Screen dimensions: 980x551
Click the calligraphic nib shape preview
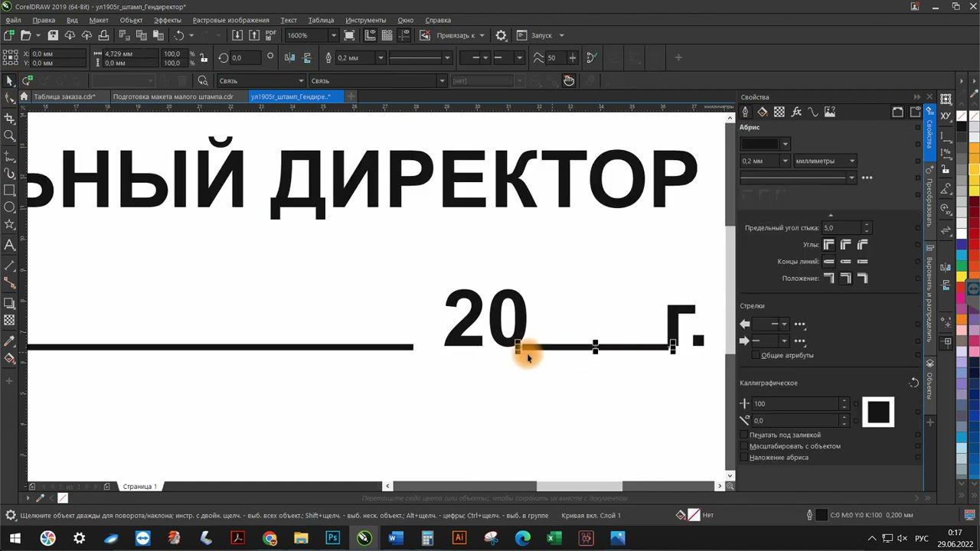point(878,412)
